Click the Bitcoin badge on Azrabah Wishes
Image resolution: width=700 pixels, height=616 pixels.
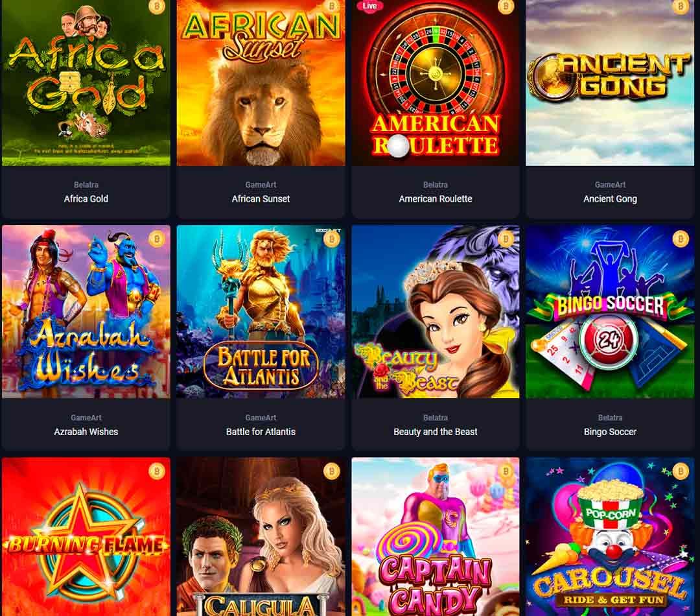[x=157, y=239]
